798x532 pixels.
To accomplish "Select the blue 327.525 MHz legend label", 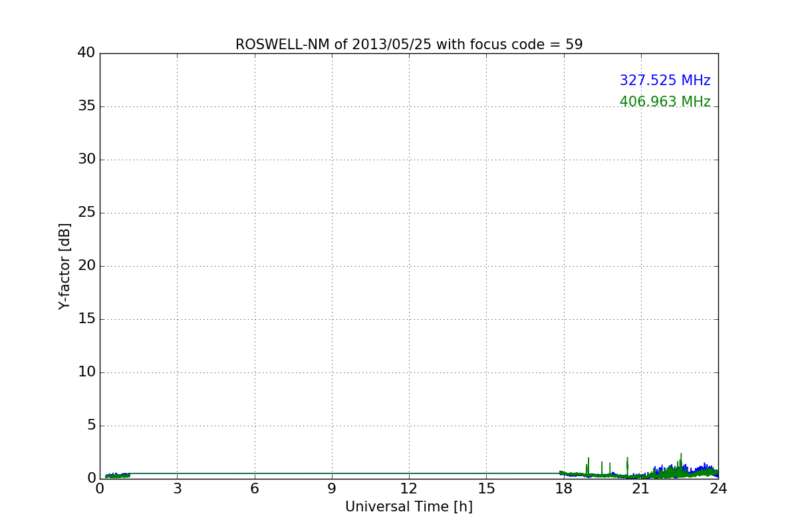I will [665, 80].
